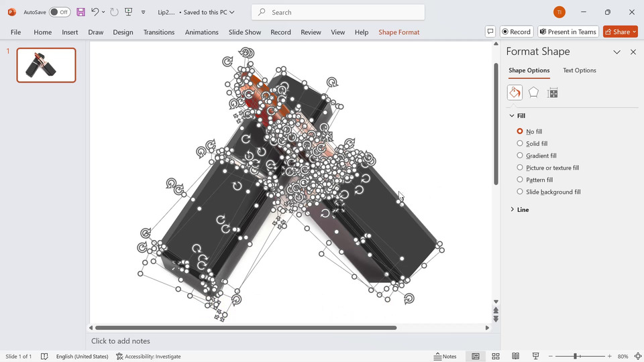The image size is (644, 362).
Task: Open the file save location dropdown
Action: 232,12
